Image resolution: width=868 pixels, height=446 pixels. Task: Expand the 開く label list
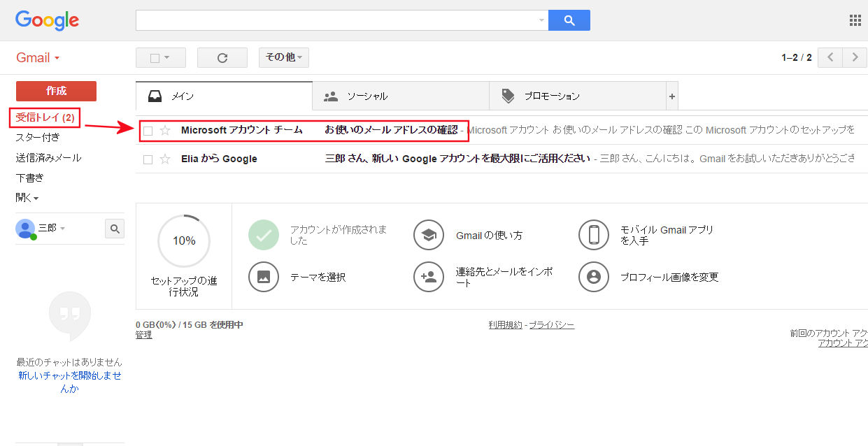point(27,198)
